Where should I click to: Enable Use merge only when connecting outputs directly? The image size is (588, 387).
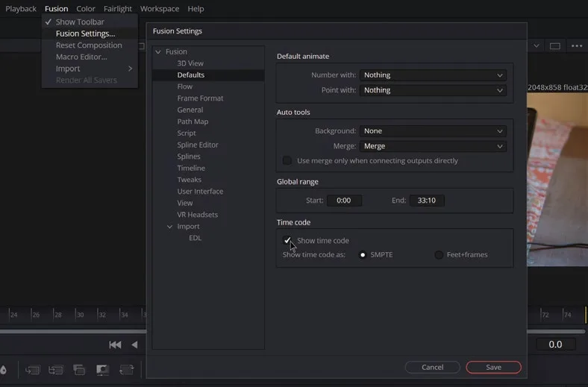(287, 160)
